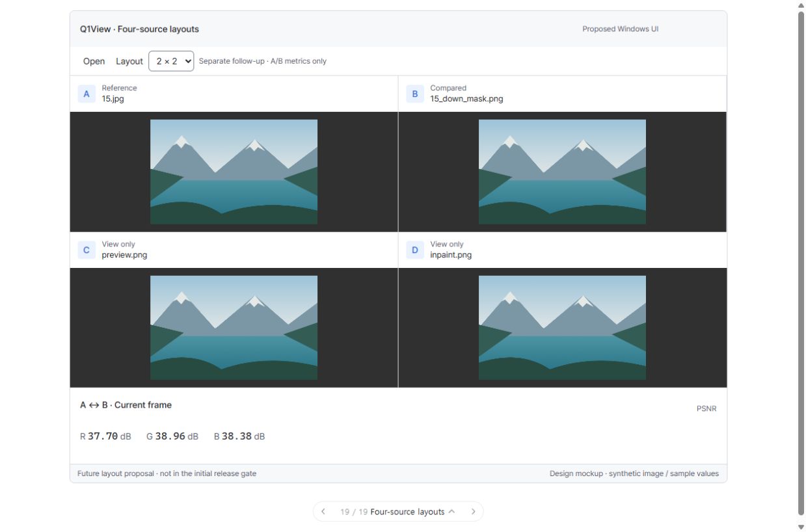806x532 pixels.
Task: Go to previous slide with left chevron
Action: point(323,512)
